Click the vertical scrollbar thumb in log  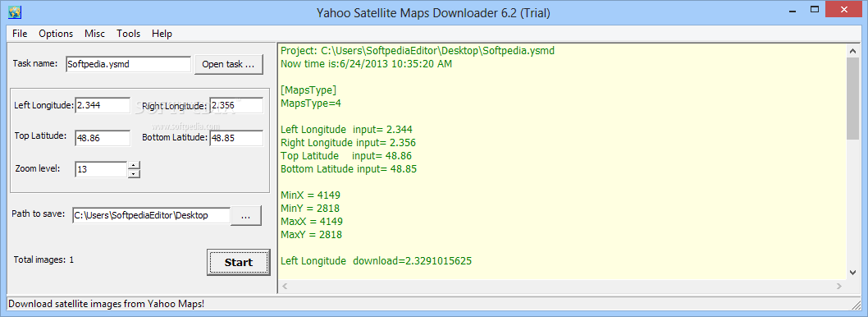(852, 98)
